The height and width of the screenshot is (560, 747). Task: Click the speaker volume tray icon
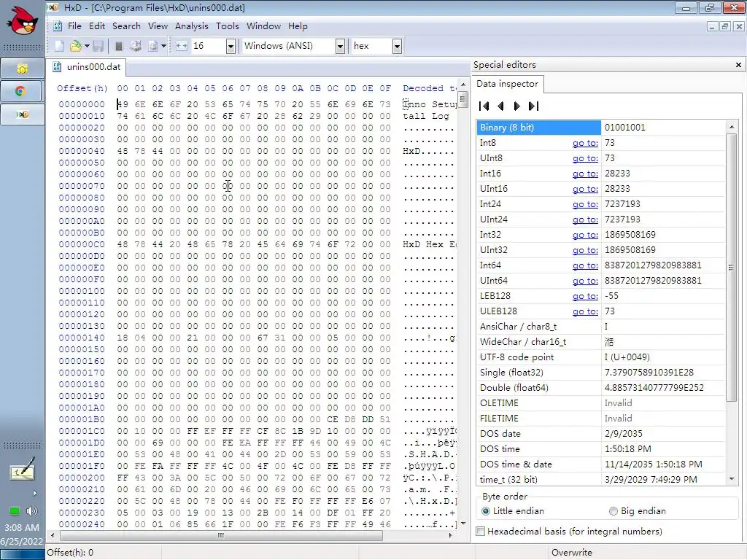31,511
